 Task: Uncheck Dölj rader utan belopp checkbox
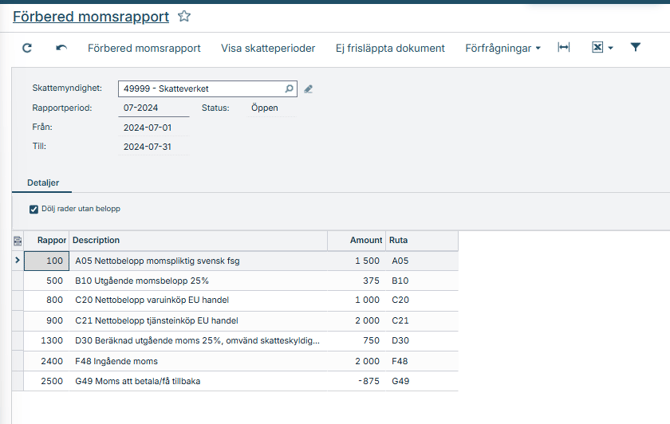[34, 208]
